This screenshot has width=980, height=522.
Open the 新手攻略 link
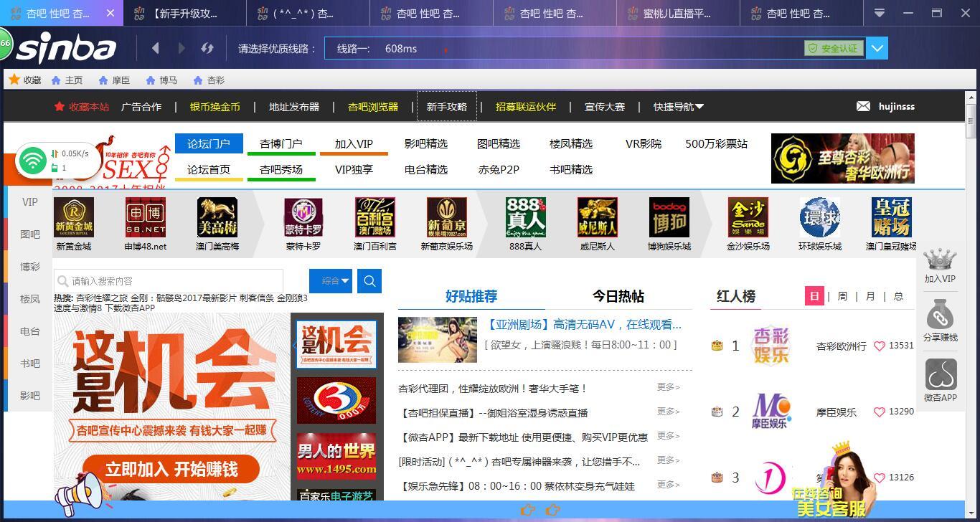click(x=446, y=107)
